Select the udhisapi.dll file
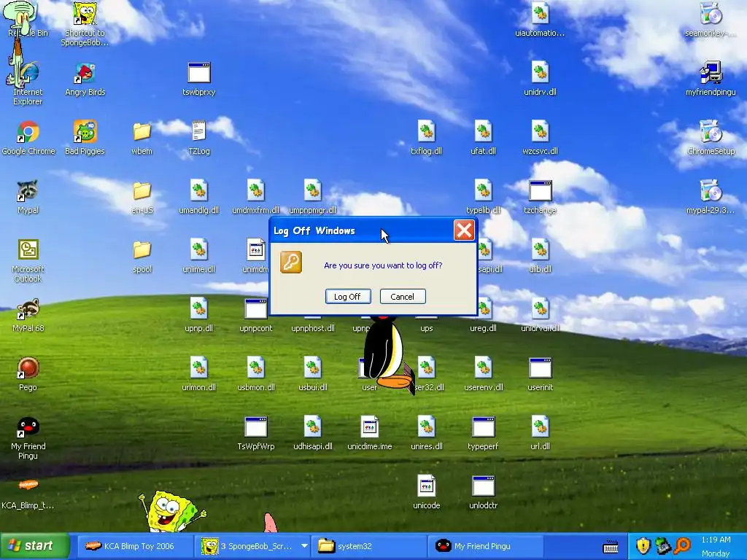The image size is (747, 560). pyautogui.click(x=312, y=433)
